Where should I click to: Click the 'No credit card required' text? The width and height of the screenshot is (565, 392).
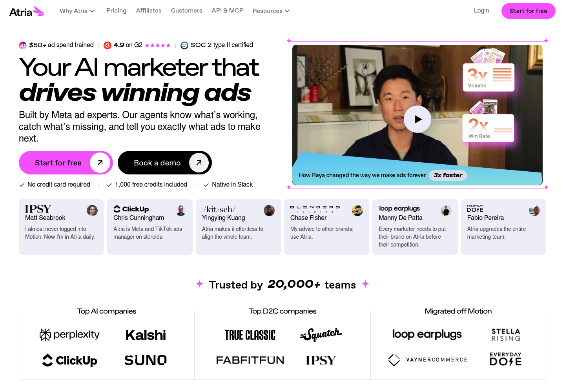59,185
